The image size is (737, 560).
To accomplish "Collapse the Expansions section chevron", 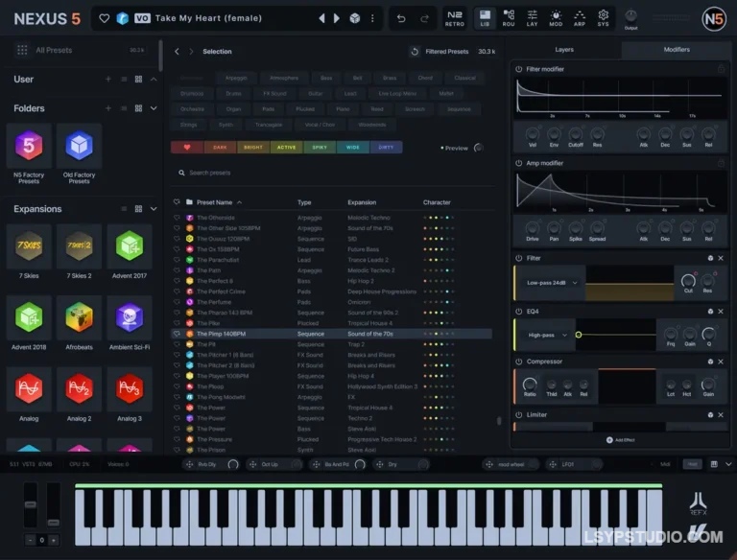I will click(154, 209).
